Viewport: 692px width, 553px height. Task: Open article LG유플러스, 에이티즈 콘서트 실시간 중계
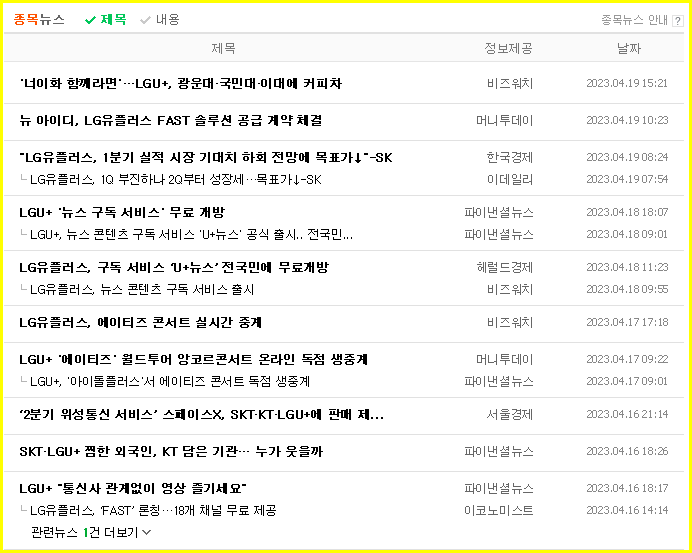coord(141,323)
